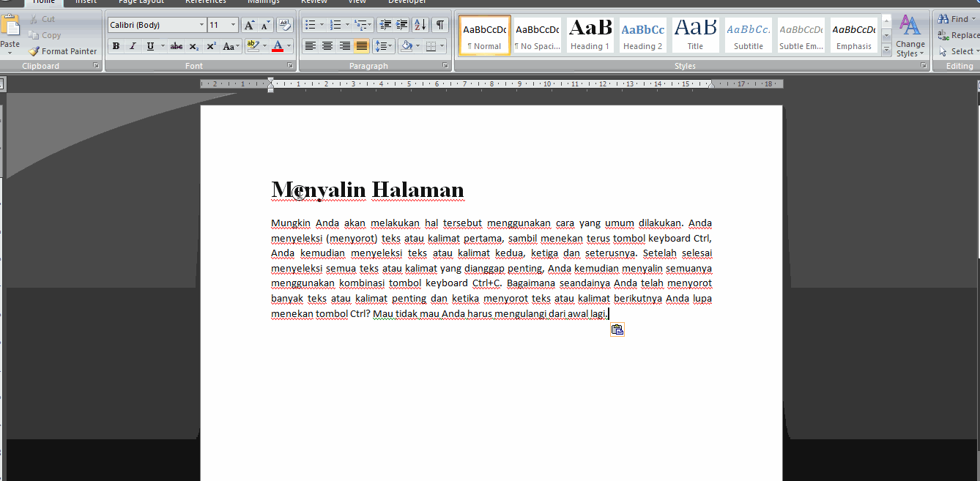Open the Font dialog box launcher
The width and height of the screenshot is (980, 481).
click(x=290, y=66)
